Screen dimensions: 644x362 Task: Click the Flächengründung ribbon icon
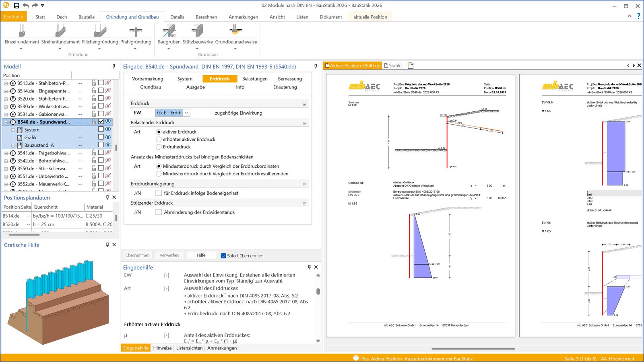[100, 31]
